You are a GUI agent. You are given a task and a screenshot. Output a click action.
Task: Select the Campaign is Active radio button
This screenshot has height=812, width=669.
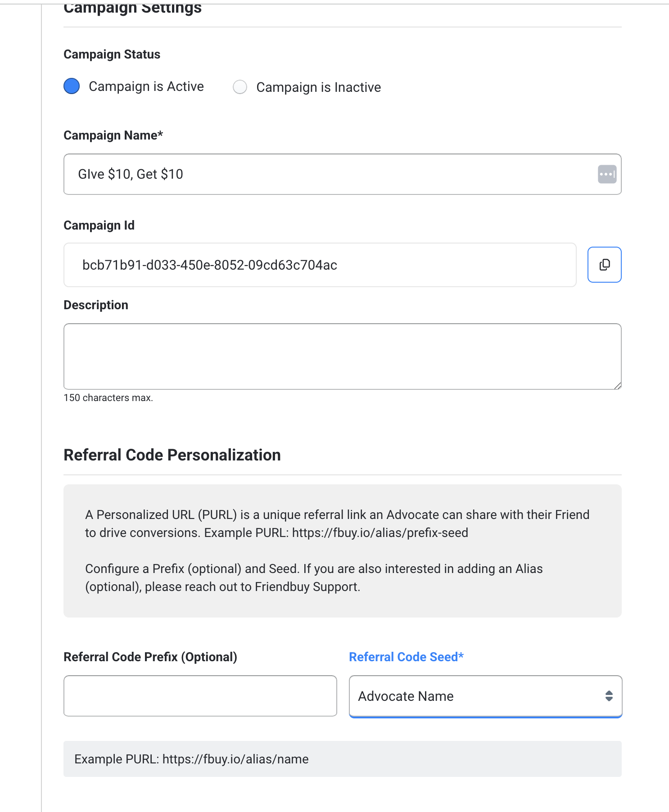point(72,86)
